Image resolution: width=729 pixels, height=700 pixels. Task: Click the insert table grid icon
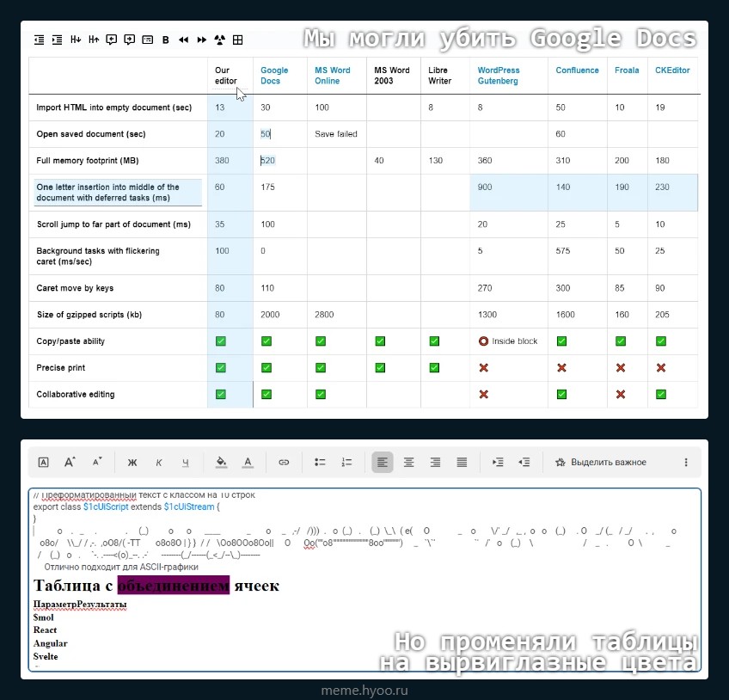click(238, 40)
